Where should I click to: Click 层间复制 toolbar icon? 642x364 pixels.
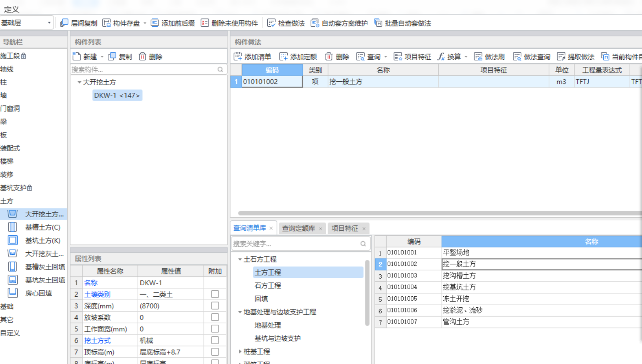click(x=64, y=23)
